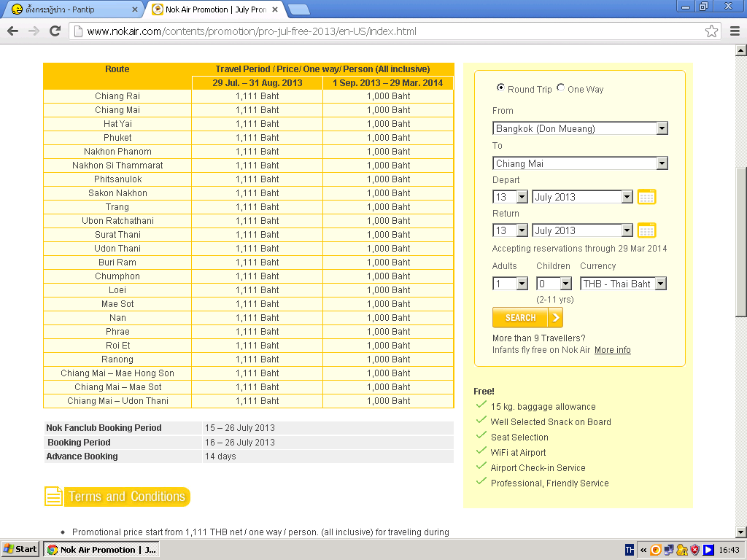Click the Chiang Mai – Udon Thani row
This screenshot has width=747, height=560.
click(248, 401)
